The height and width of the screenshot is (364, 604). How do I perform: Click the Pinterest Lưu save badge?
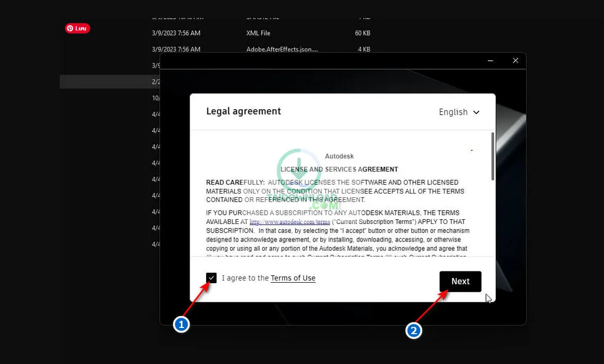[x=77, y=28]
